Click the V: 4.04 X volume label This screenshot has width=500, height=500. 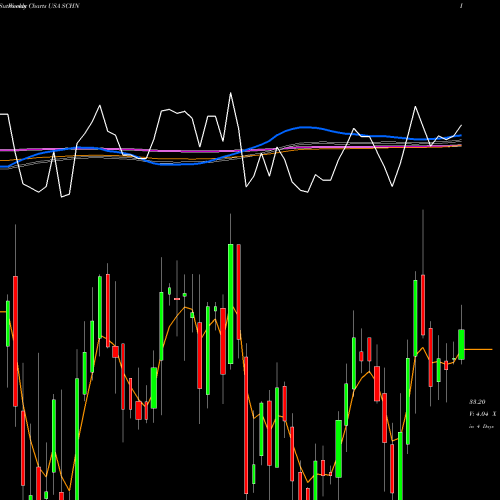pyautogui.click(x=482, y=414)
